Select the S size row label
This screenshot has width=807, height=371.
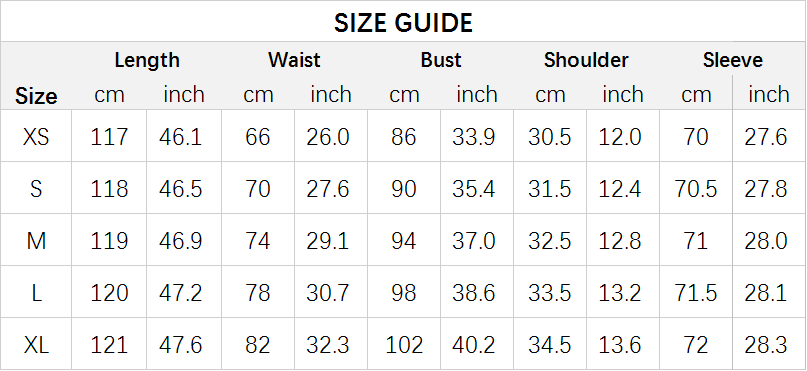point(36,189)
